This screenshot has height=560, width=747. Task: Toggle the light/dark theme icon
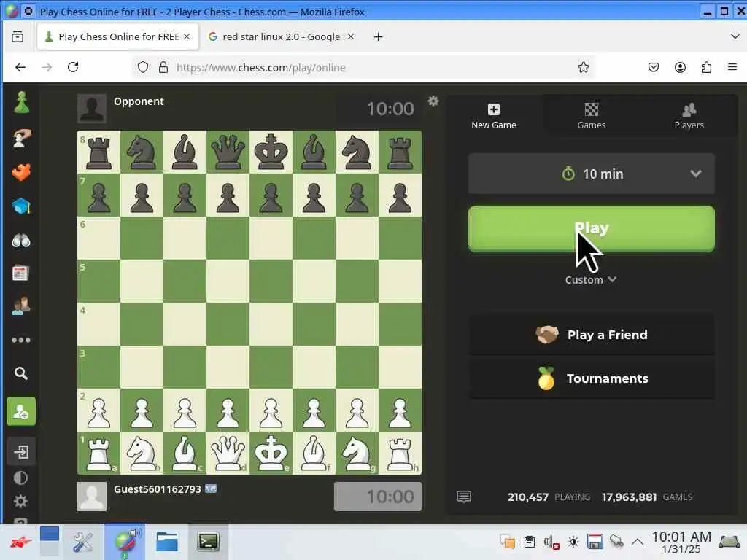pos(20,478)
